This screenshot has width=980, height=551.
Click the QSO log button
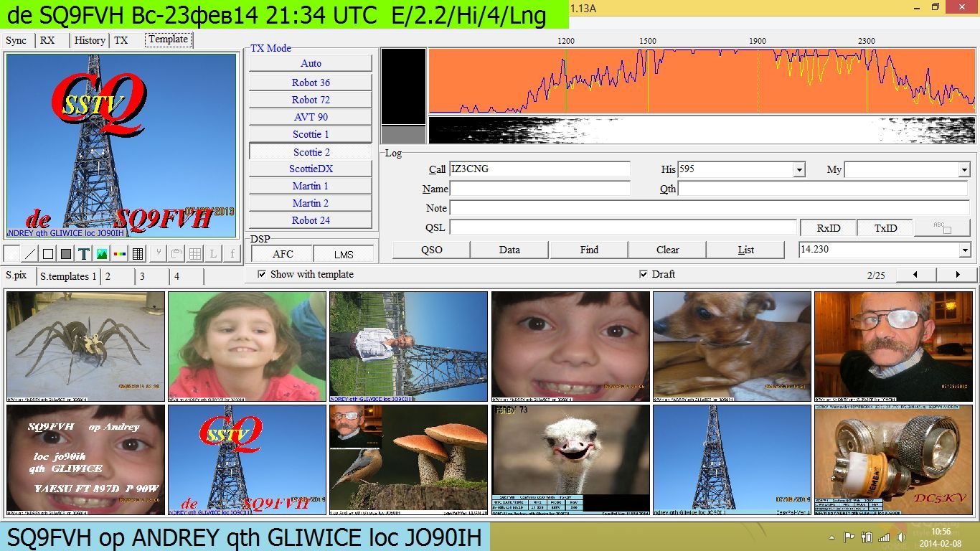[x=431, y=250]
